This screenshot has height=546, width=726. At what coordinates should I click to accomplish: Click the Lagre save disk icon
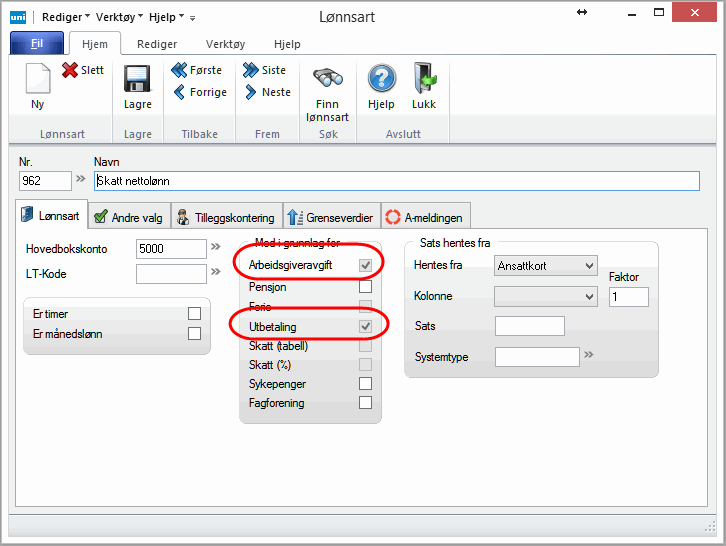(137, 80)
